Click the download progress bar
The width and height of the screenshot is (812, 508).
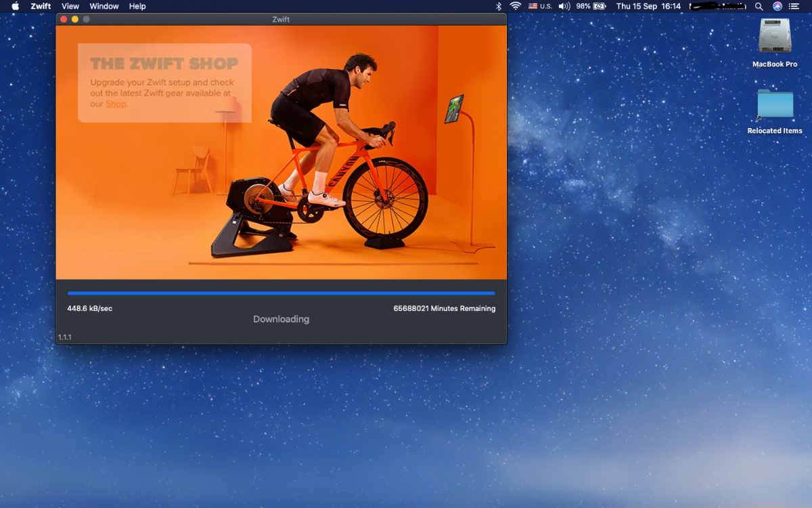(281, 293)
